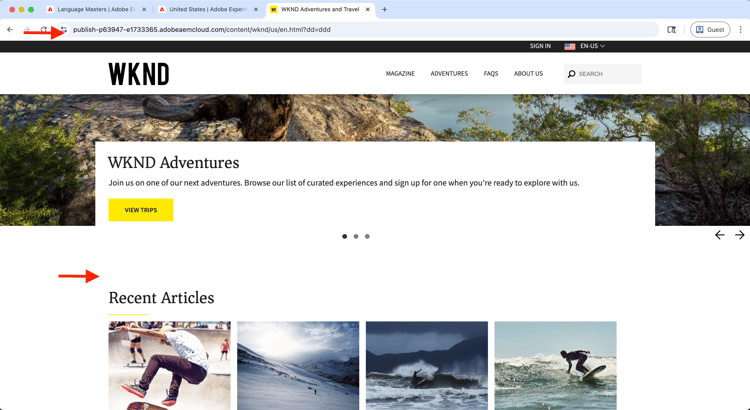Viewport: 750px width, 410px height.
Task: Click the browser back arrow
Action: pyautogui.click(x=10, y=30)
